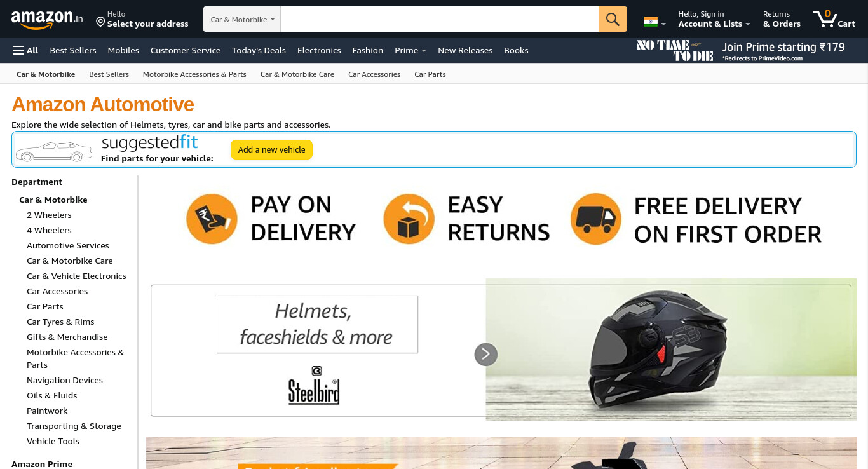Image resolution: width=868 pixels, height=469 pixels.
Task: Click the India flag language selector
Action: click(x=654, y=22)
